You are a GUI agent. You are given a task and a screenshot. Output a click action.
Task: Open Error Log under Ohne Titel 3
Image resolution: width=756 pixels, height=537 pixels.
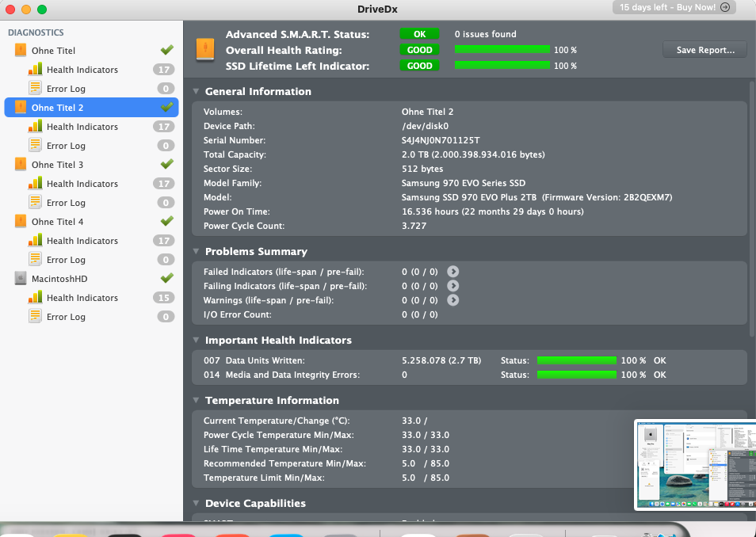pos(66,203)
